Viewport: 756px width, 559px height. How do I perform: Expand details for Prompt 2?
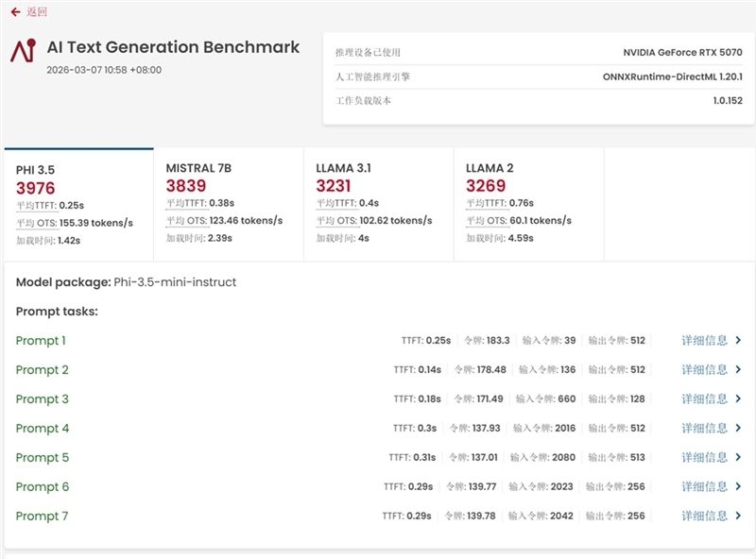[702, 369]
